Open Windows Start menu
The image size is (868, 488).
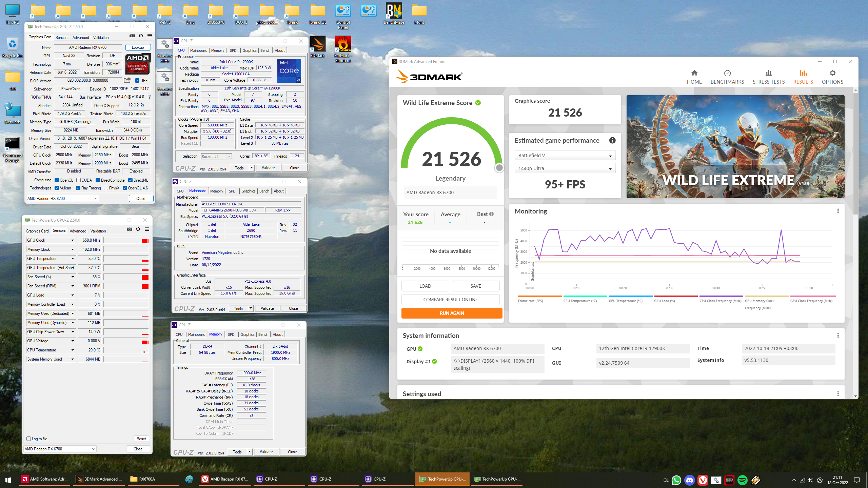coord(8,480)
